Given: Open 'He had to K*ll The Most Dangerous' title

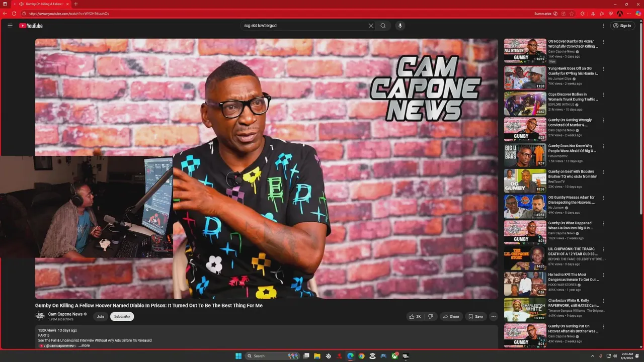Looking at the screenshot, I should point(573,277).
